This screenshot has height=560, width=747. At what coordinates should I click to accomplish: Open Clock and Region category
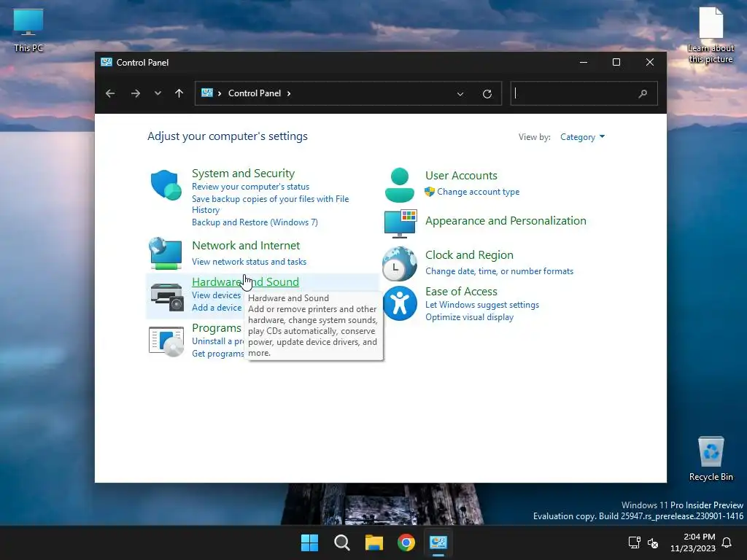(469, 255)
